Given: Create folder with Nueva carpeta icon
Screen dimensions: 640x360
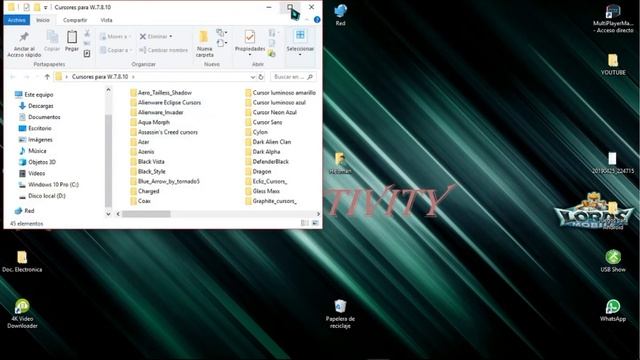Looking at the screenshot, I should point(204,37).
